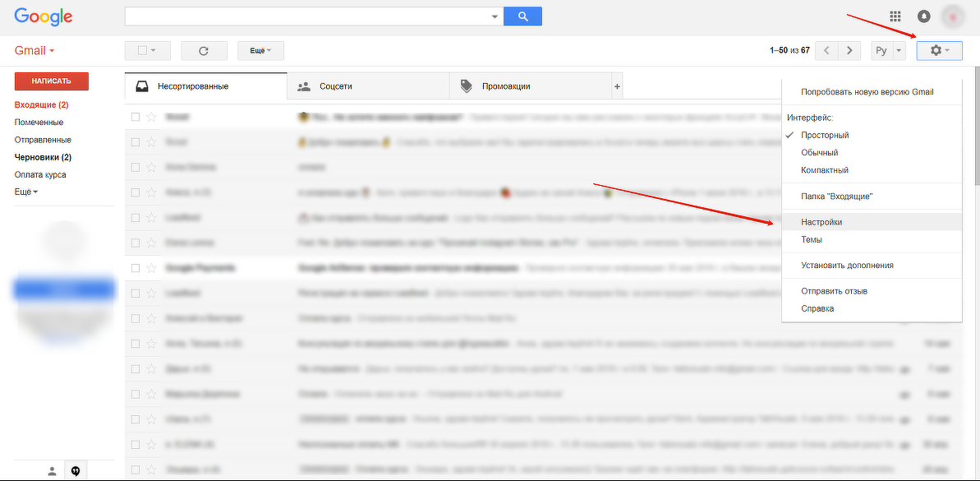The height and width of the screenshot is (481, 980).
Task: Select Попробовать новую версию Gmail
Action: (872, 92)
